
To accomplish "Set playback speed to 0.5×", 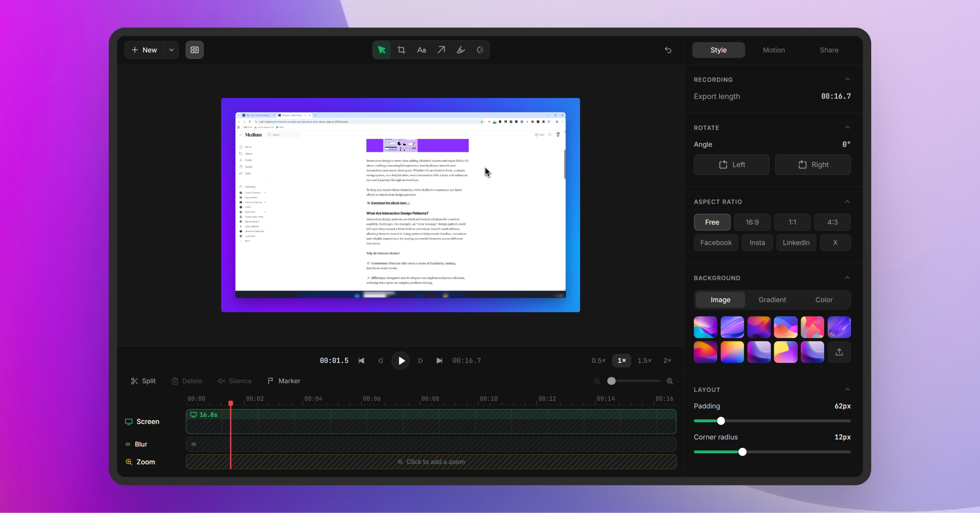I will click(599, 361).
